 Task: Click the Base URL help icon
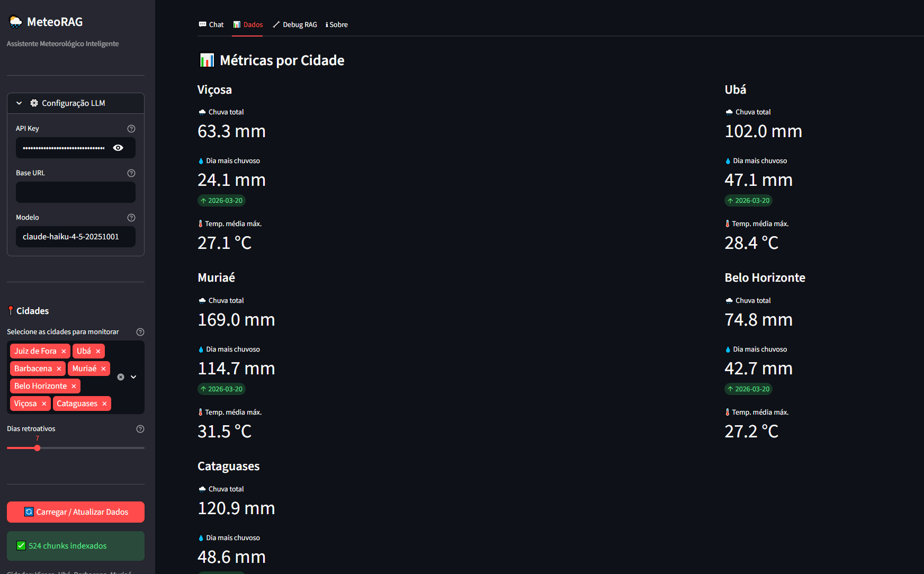pos(131,173)
